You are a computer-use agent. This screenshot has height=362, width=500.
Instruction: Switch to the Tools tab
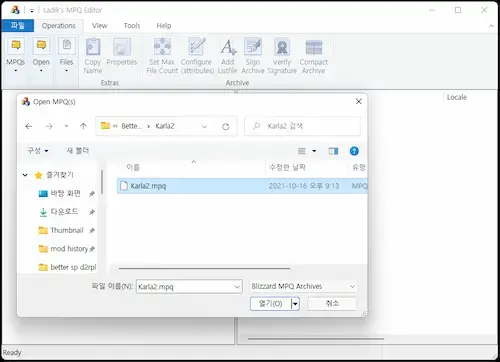point(132,26)
